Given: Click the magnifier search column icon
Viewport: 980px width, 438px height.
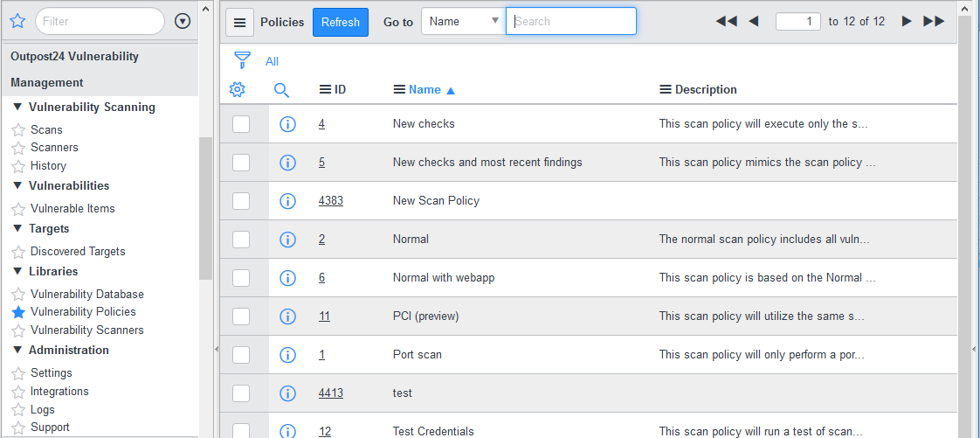Looking at the screenshot, I should [x=281, y=89].
